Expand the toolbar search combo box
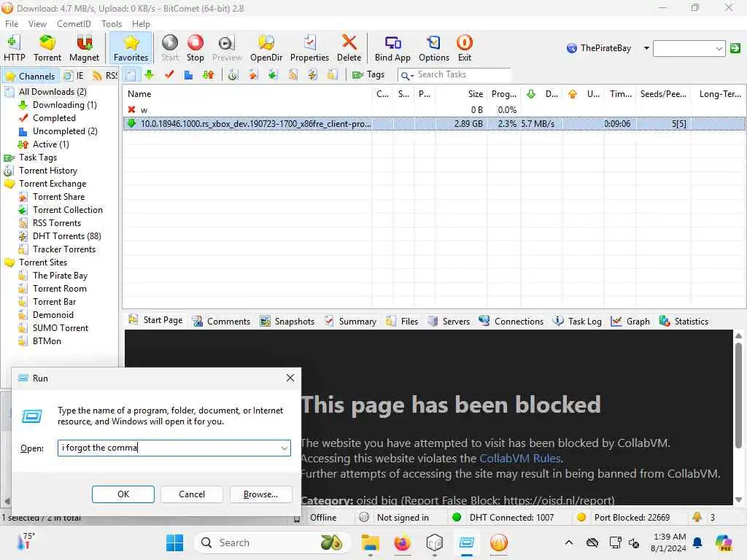 (719, 48)
